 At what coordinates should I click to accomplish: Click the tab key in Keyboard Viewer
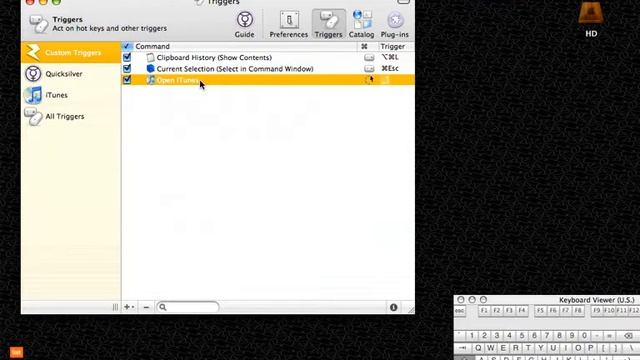pos(463,348)
